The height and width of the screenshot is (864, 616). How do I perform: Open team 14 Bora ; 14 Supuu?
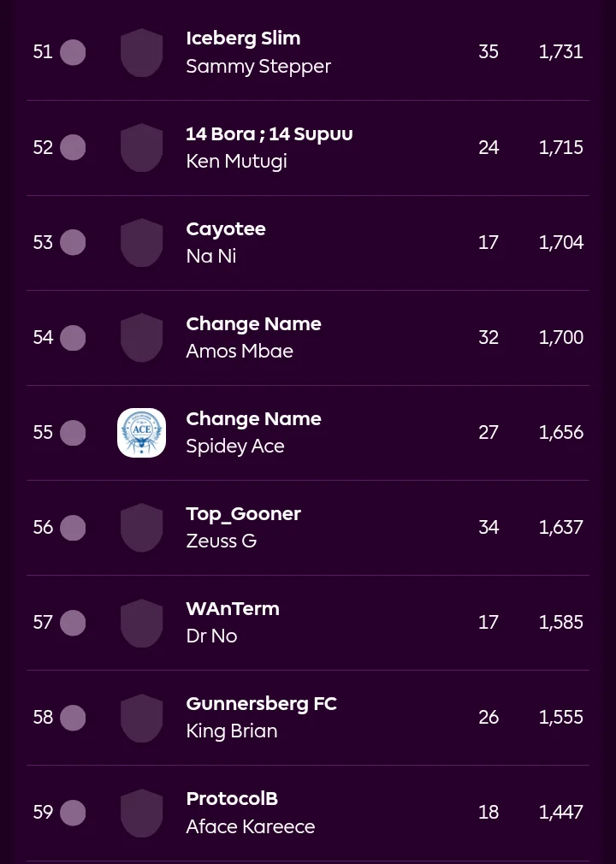coord(269,134)
